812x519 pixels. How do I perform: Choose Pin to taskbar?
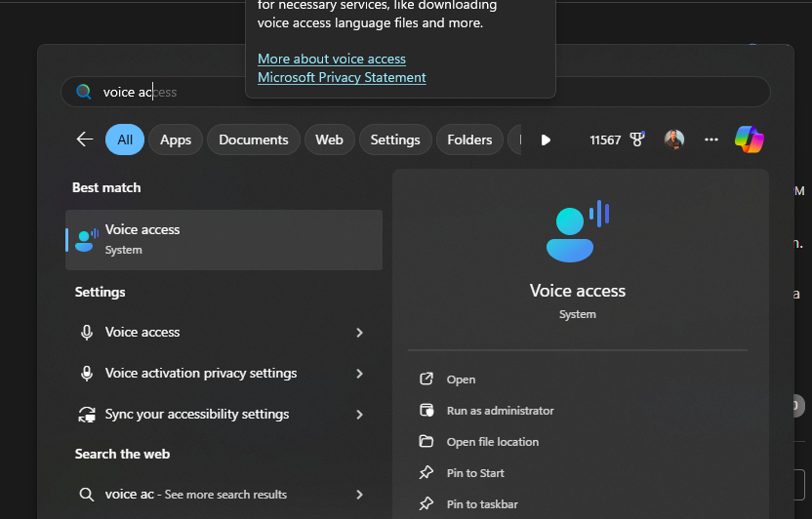pyautogui.click(x=482, y=504)
